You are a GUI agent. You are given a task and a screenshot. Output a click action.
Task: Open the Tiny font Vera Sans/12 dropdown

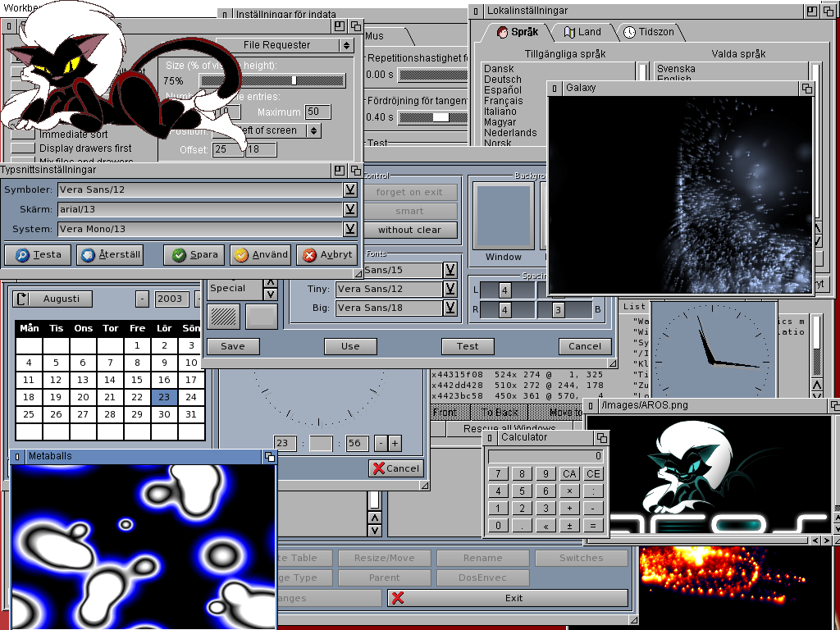[x=450, y=289]
